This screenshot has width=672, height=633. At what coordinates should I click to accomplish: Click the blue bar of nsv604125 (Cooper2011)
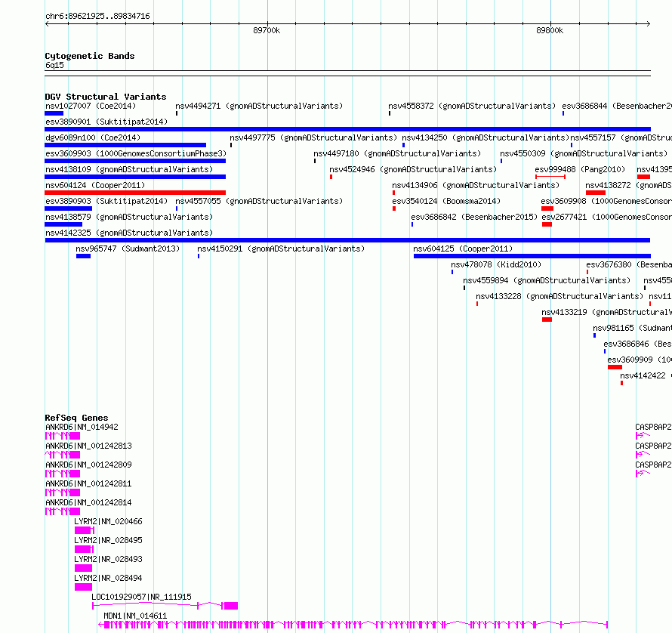point(532,256)
